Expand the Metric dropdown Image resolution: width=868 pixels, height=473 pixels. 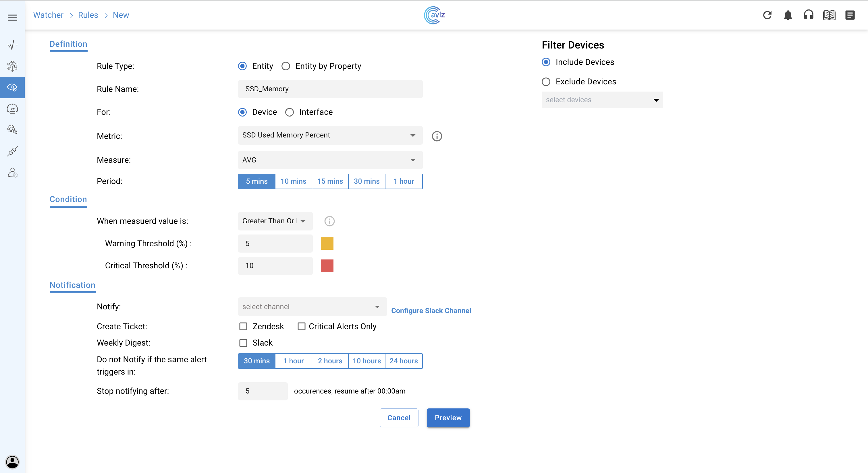330,135
